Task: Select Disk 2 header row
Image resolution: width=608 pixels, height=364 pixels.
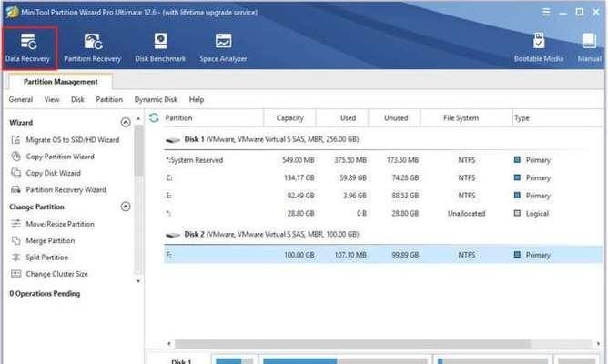Action: 383,235
